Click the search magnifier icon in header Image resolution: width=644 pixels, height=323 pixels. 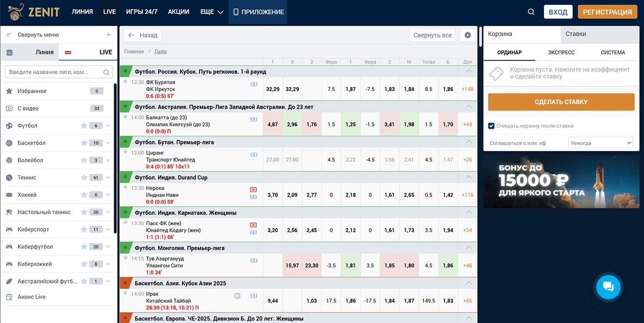[x=531, y=12]
